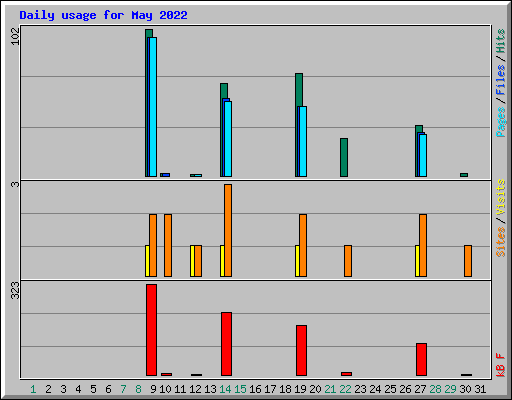Click day "9" on the x-axis
512x400 pixels.
(x=153, y=389)
